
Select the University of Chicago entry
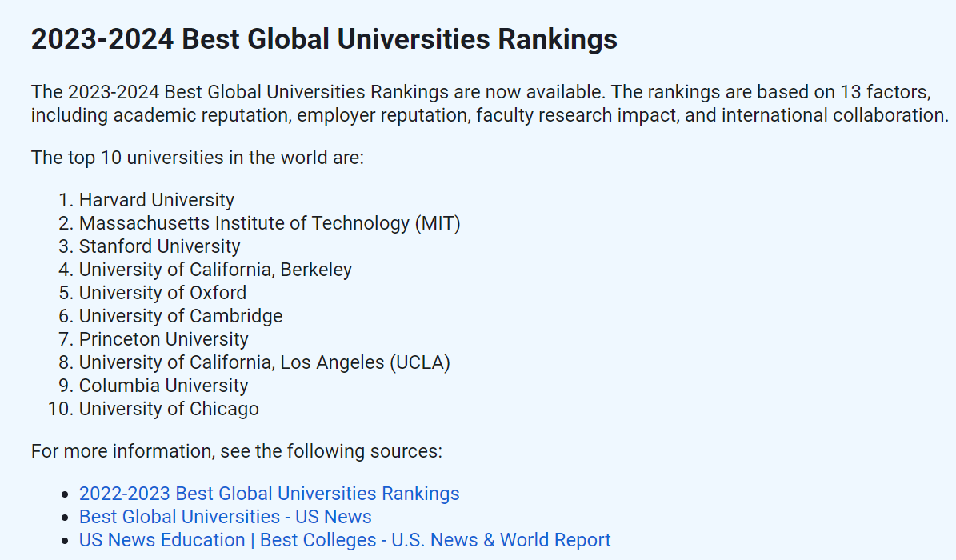[169, 409]
